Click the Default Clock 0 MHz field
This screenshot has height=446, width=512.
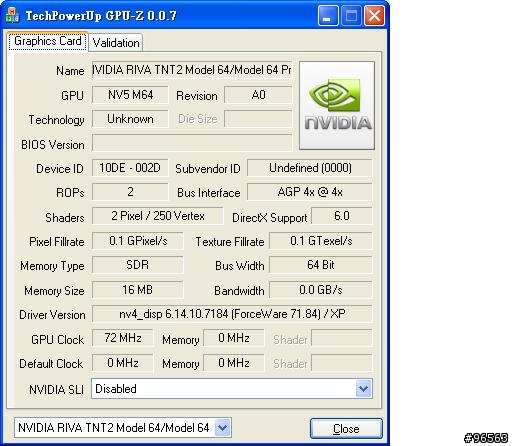tap(123, 363)
